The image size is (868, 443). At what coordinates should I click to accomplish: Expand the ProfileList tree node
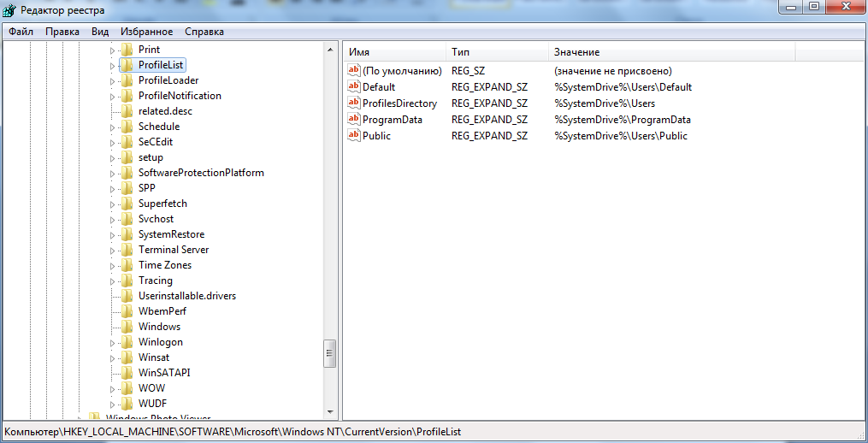click(x=112, y=65)
